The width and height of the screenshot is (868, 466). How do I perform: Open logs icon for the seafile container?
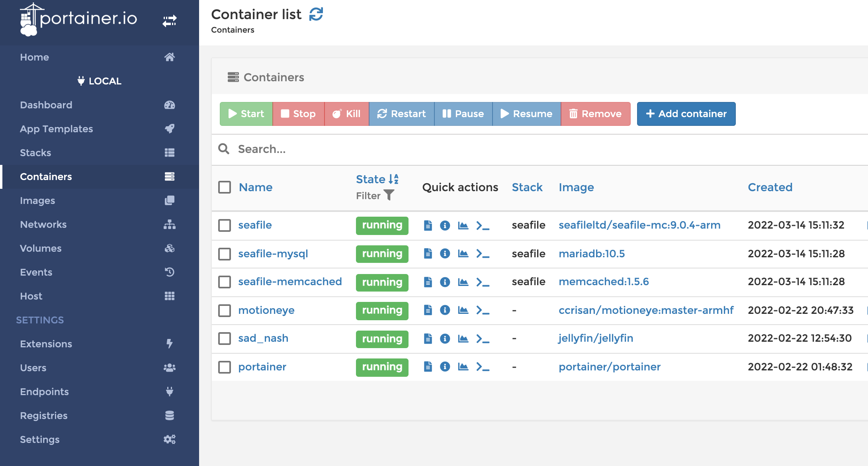pyautogui.click(x=428, y=225)
